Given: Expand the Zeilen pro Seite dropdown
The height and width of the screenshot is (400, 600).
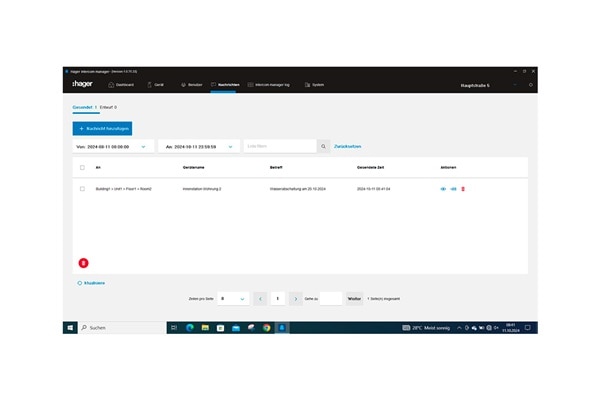Looking at the screenshot, I should (233, 298).
